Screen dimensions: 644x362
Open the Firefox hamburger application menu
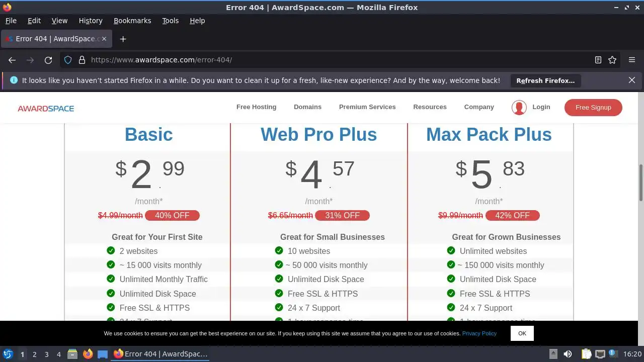pyautogui.click(x=632, y=60)
